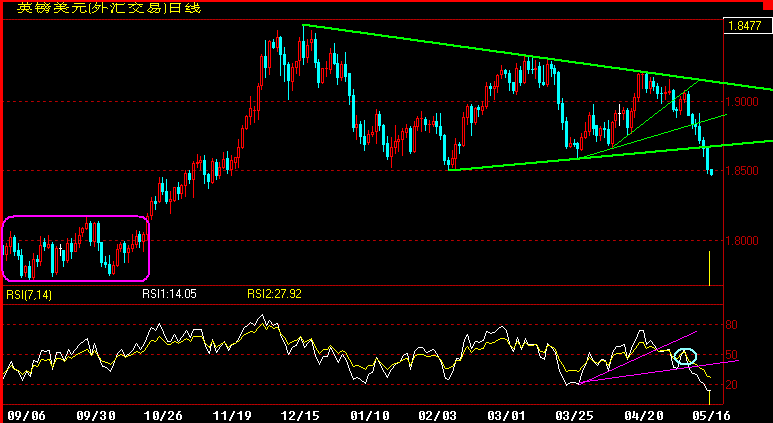The height and width of the screenshot is (423, 773).
Task: Click the RSI1:14.05 value
Action: point(169,294)
